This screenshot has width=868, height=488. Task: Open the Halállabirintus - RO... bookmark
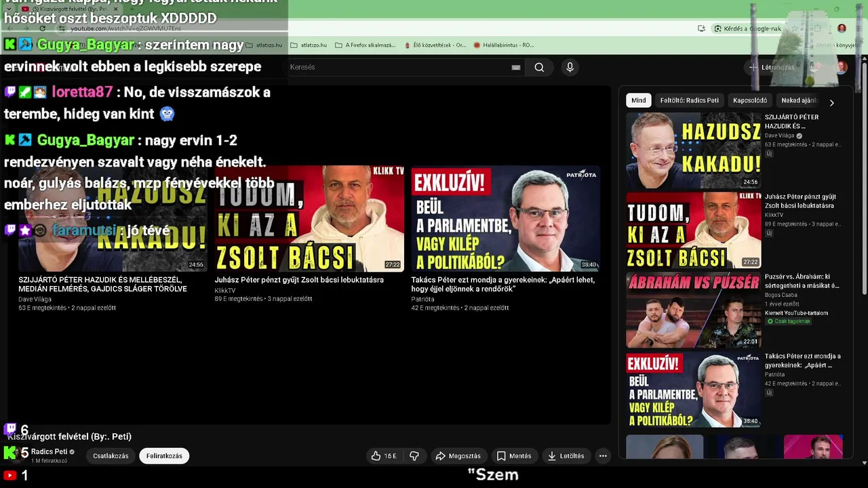(x=504, y=45)
